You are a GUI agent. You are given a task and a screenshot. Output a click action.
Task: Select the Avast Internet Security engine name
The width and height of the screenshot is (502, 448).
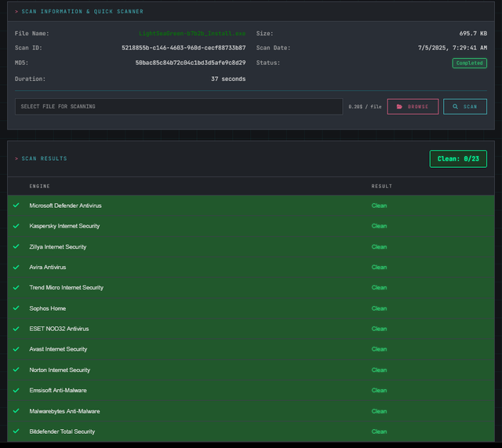tap(58, 349)
